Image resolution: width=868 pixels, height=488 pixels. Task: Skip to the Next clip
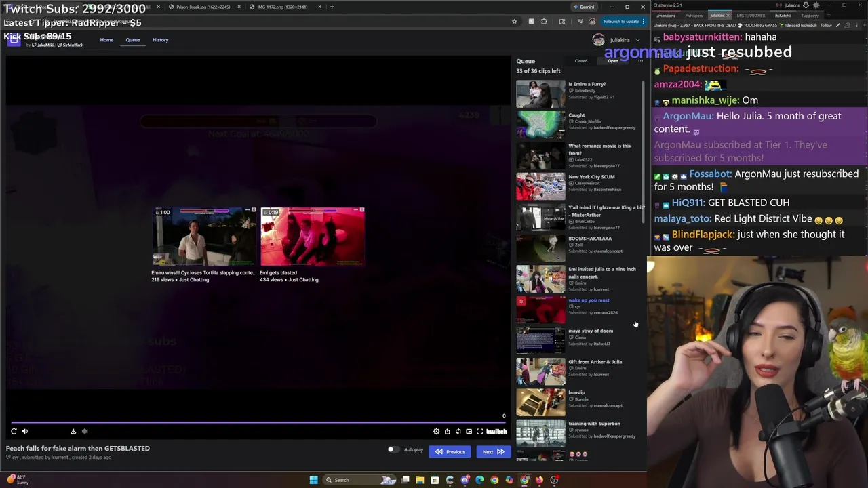point(493,451)
